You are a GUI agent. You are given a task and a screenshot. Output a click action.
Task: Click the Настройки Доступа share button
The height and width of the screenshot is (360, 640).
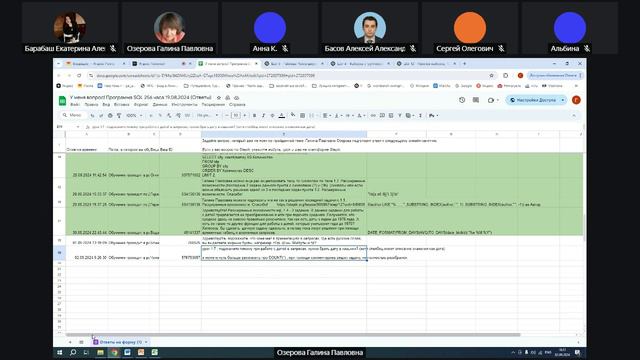click(x=533, y=100)
